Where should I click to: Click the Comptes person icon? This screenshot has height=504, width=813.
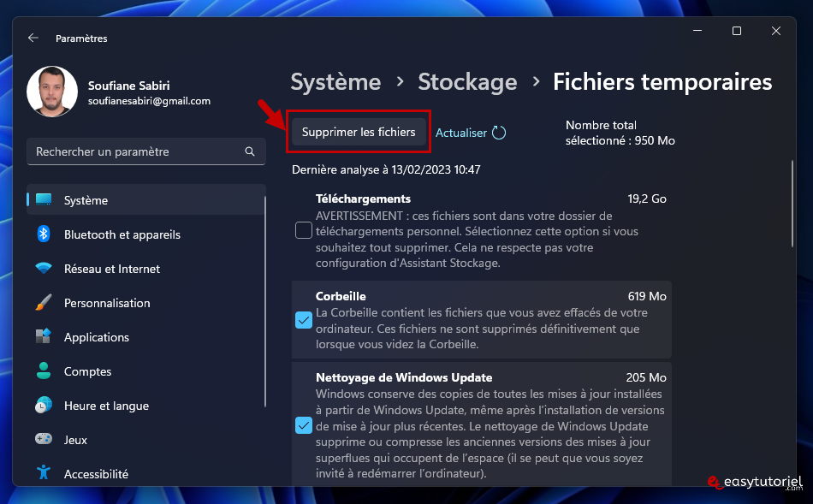44,371
